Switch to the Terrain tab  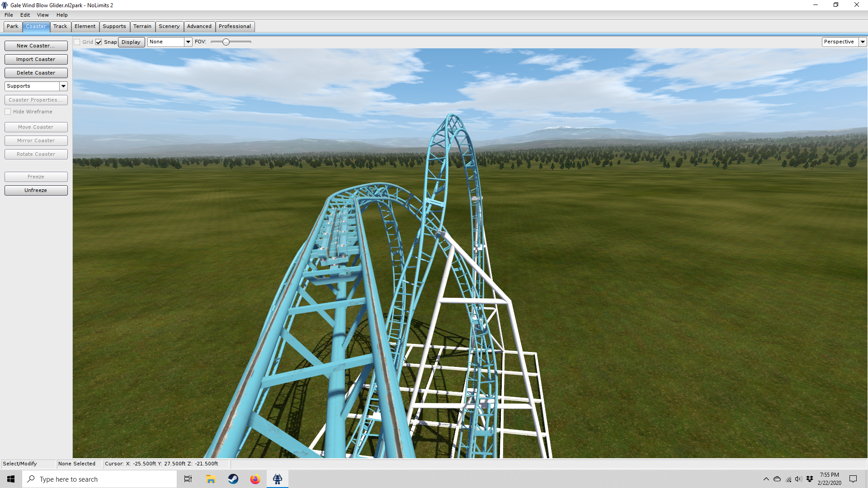pyautogui.click(x=142, y=26)
